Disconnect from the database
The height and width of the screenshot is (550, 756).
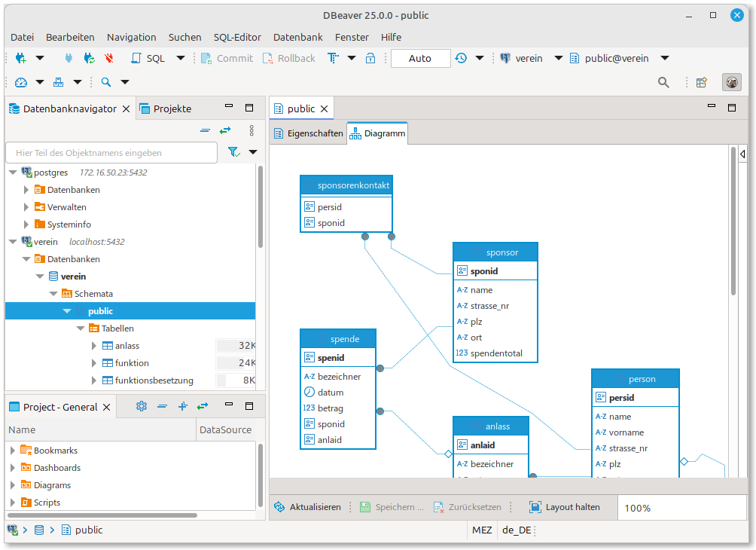109,58
